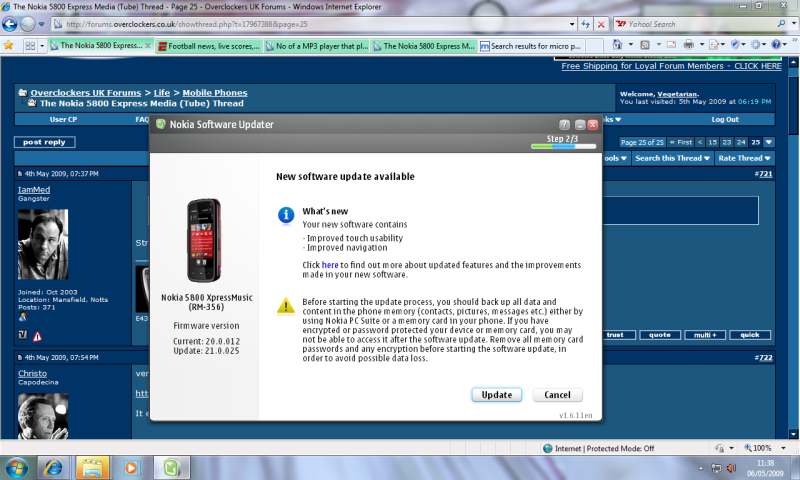Click the Quick Tabs grid icon
This screenshot has height=480, width=800.
click(x=30, y=46)
